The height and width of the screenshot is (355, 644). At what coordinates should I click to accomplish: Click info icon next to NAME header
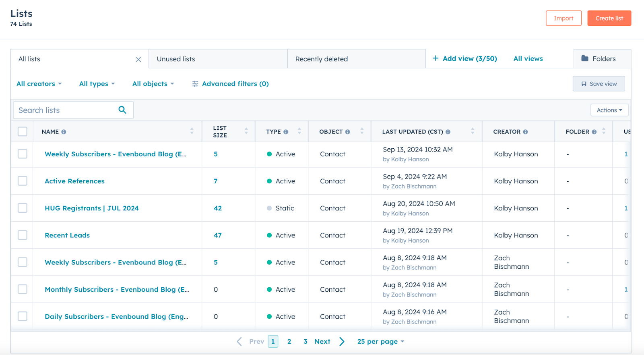[64, 132]
